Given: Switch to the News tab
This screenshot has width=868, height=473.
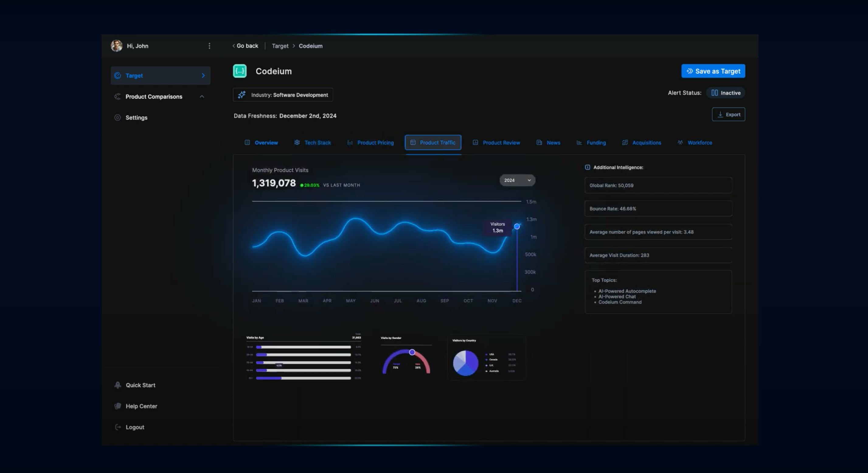Looking at the screenshot, I should [548, 143].
